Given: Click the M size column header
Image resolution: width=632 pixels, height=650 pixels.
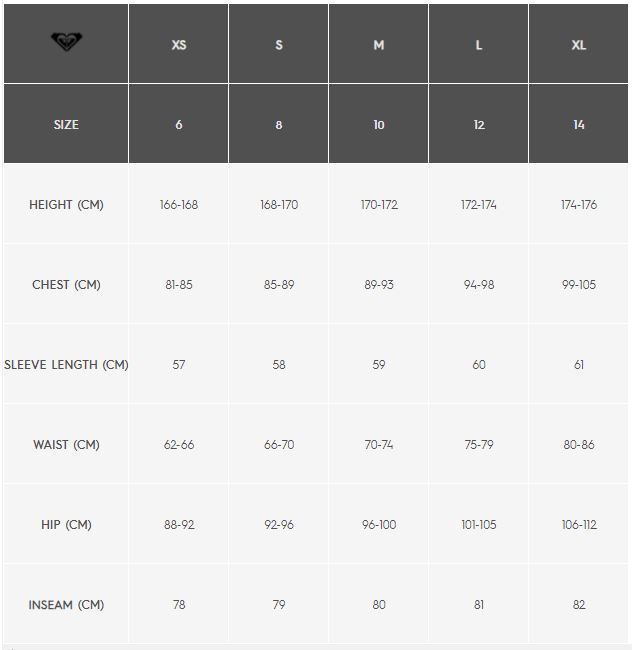Looking at the screenshot, I should pyautogui.click(x=379, y=44).
